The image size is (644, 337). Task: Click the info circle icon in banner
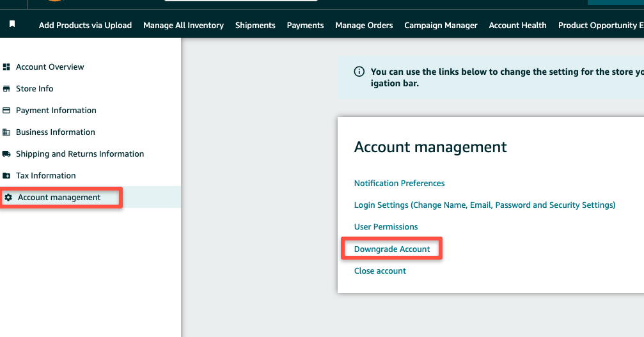click(359, 72)
